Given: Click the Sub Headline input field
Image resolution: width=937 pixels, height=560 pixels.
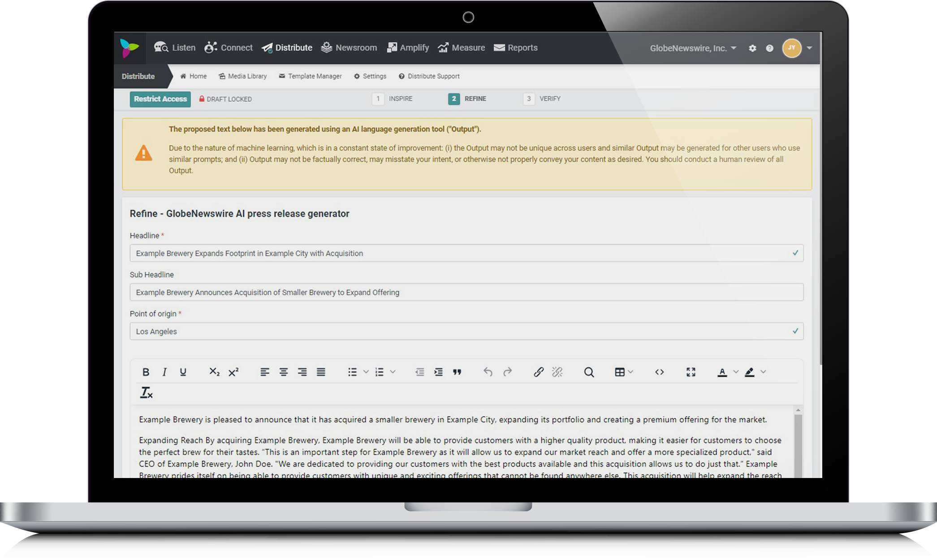Looking at the screenshot, I should (466, 292).
